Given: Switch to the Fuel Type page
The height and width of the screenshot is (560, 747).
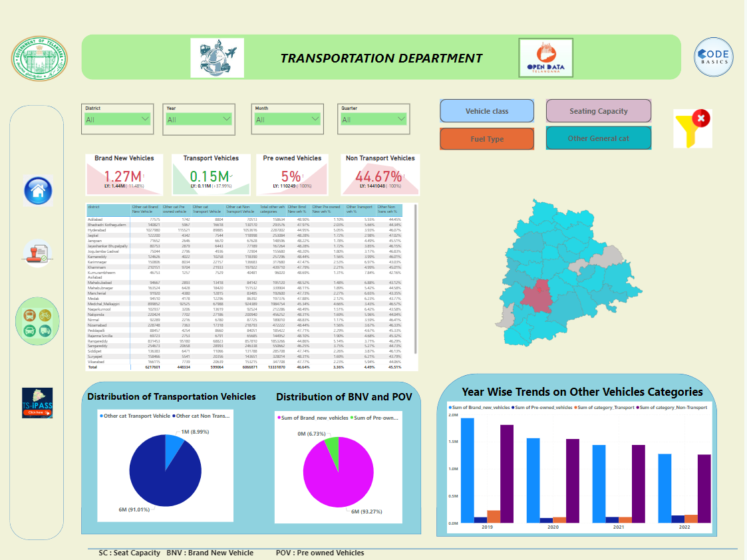Looking at the screenshot, I should (486, 139).
